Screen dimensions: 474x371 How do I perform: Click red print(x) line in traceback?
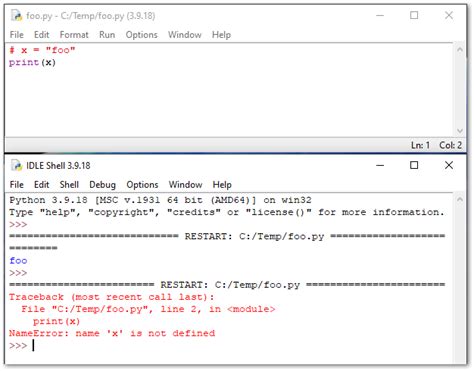click(x=56, y=321)
